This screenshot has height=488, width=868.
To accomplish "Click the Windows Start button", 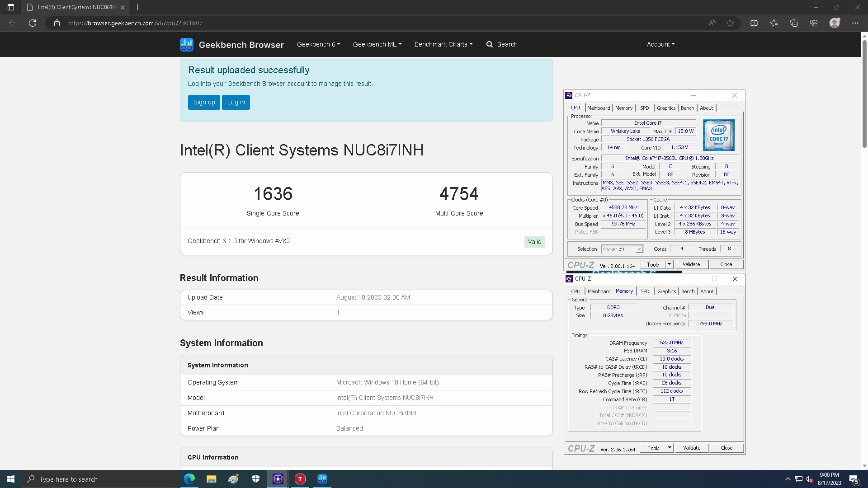I will tap(11, 479).
